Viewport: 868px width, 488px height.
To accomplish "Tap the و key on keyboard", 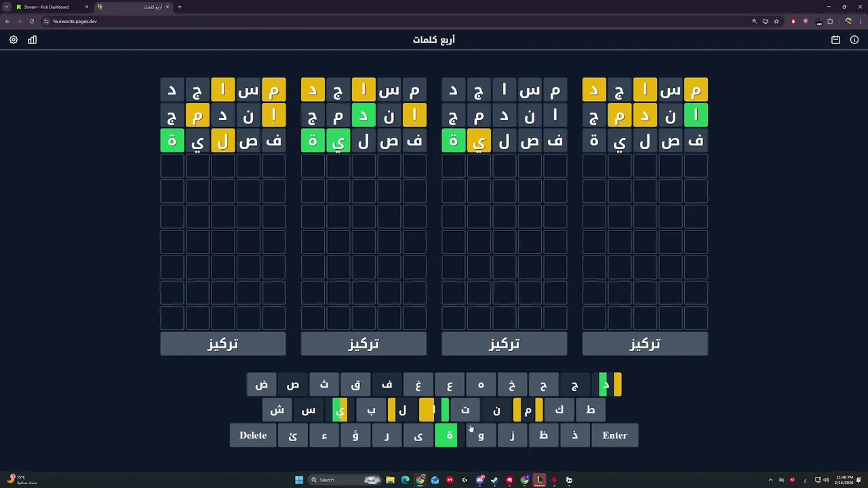I will coord(481,435).
